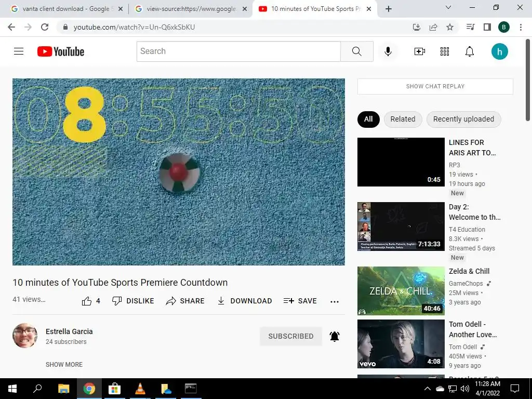
Task: Open LINES FOR ARIS ART video thumbnail
Action: coord(401,162)
